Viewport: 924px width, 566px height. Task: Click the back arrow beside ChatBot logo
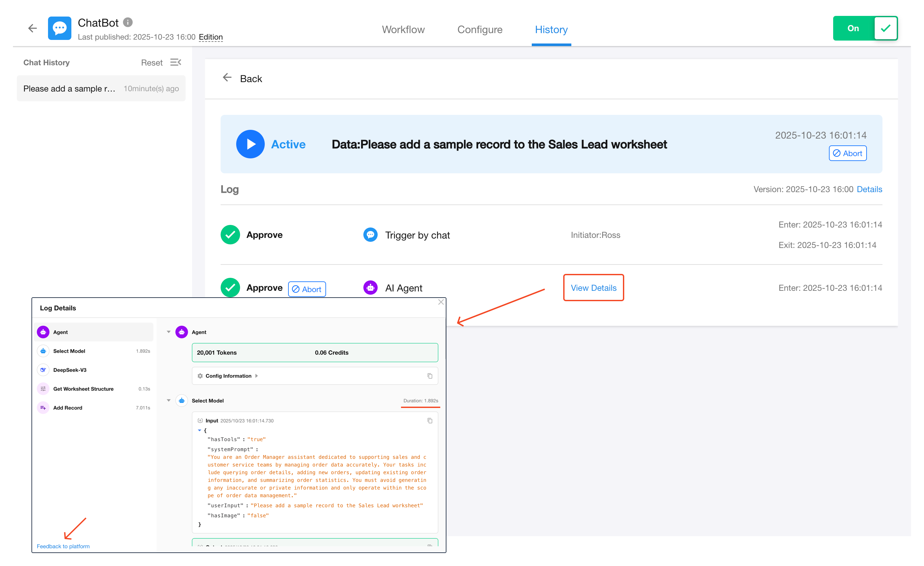click(32, 28)
